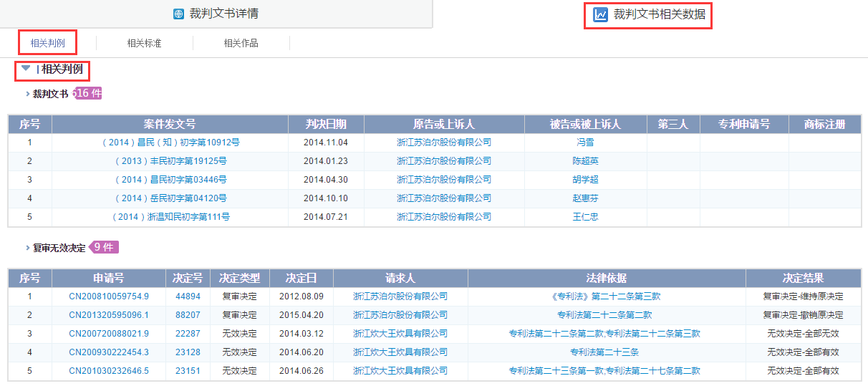Select the 相关作品 sub-tab
Screen dimensions: 868x386
(x=241, y=43)
